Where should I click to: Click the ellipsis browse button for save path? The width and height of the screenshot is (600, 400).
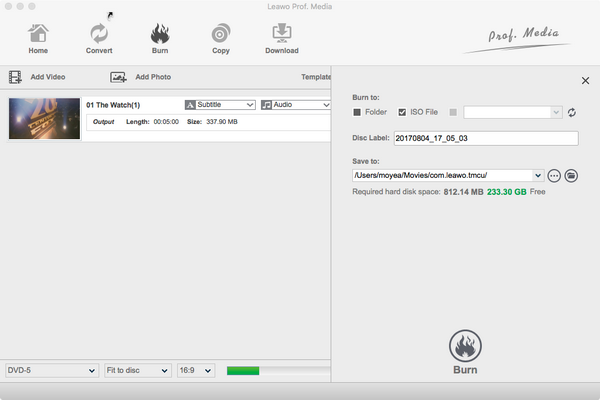tap(554, 175)
